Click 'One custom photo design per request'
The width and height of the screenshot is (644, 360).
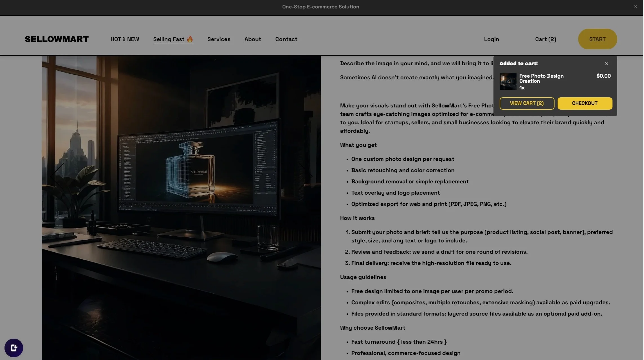coord(403,159)
